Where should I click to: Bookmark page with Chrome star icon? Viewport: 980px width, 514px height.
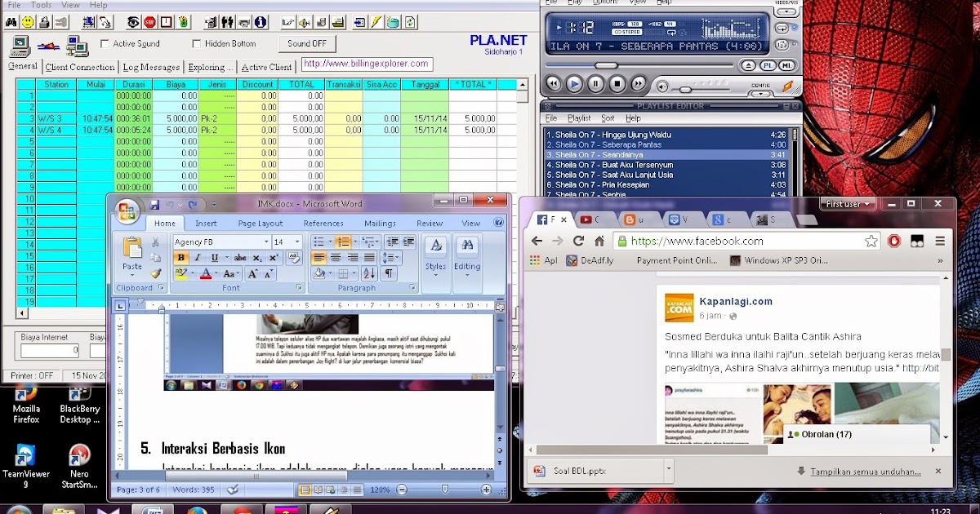pos(871,241)
